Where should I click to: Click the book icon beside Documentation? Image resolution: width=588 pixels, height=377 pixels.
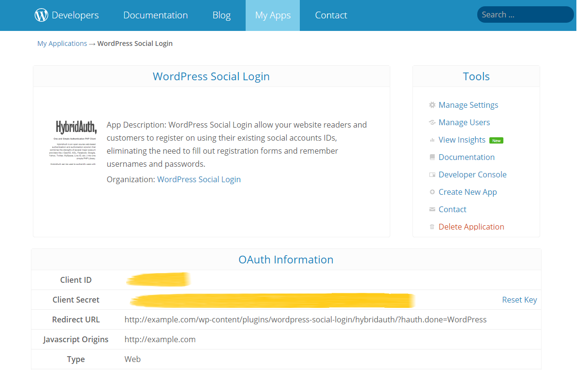[x=432, y=157]
